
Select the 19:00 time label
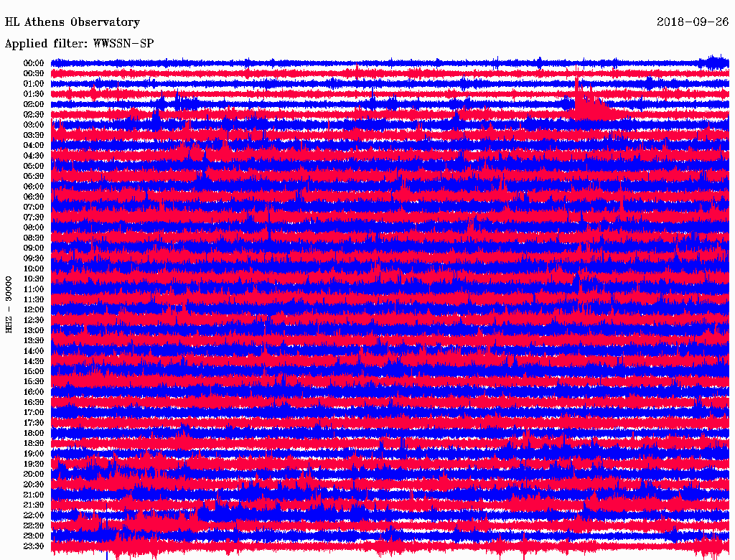point(34,454)
